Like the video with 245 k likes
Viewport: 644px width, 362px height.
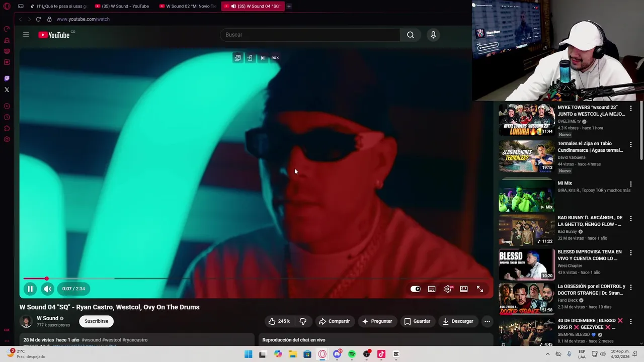[x=279, y=321]
